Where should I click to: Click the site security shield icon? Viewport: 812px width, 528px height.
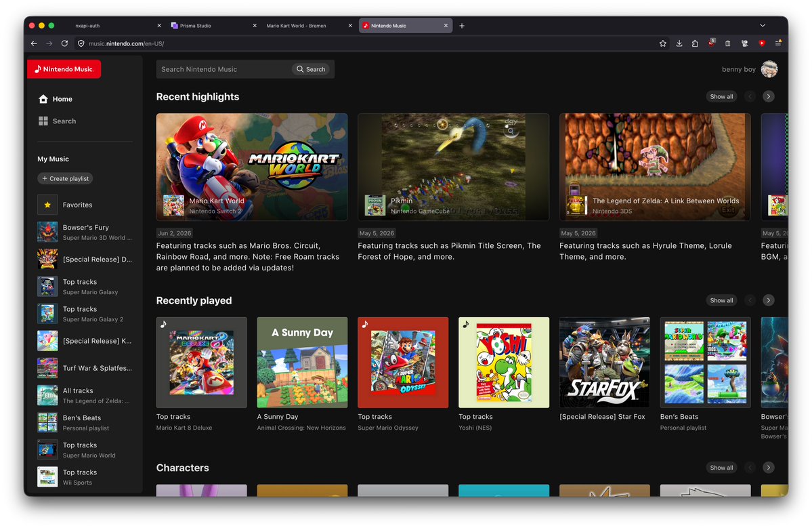tap(81, 43)
